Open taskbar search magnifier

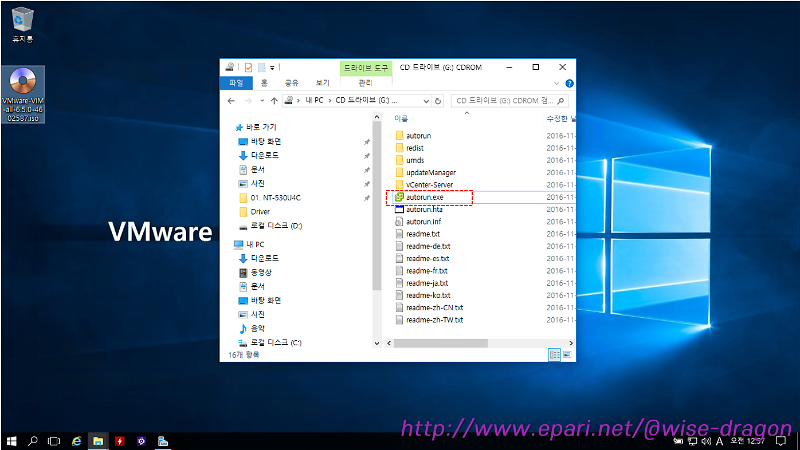[x=33, y=441]
